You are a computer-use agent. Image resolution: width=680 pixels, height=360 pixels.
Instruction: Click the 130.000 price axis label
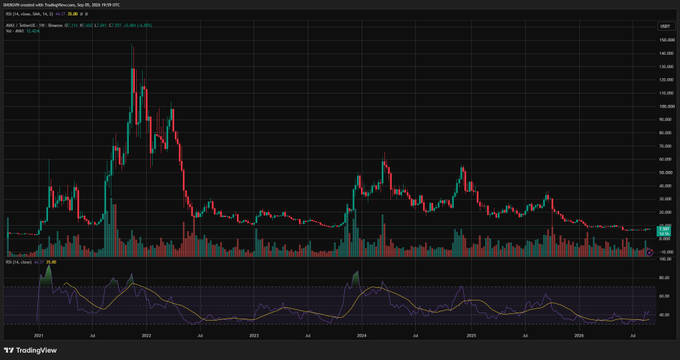(666, 66)
